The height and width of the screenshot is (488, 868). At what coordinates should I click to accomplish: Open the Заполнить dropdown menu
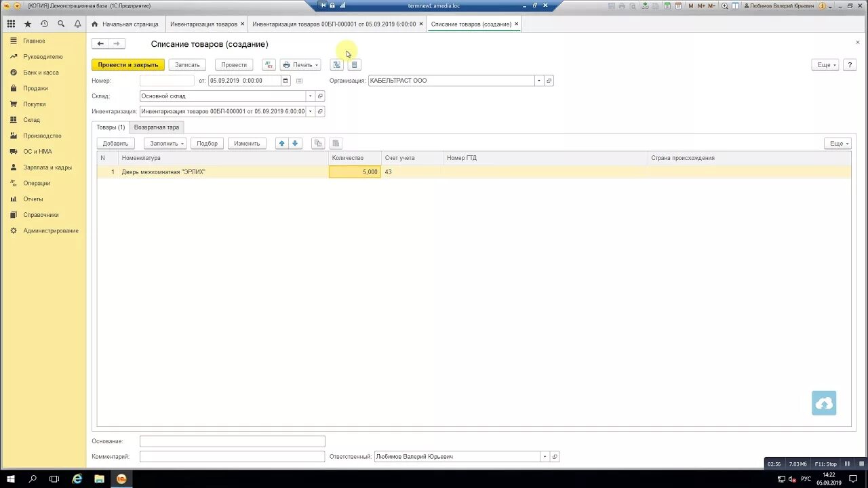[166, 144]
